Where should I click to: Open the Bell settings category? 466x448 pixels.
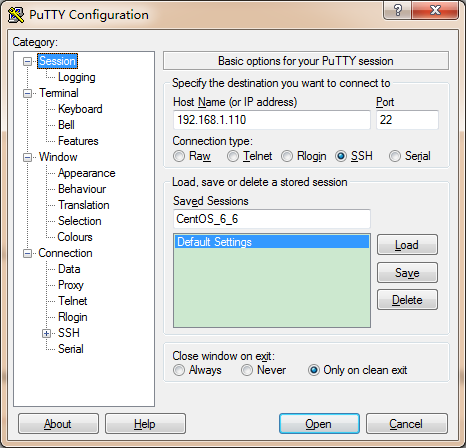(x=66, y=125)
